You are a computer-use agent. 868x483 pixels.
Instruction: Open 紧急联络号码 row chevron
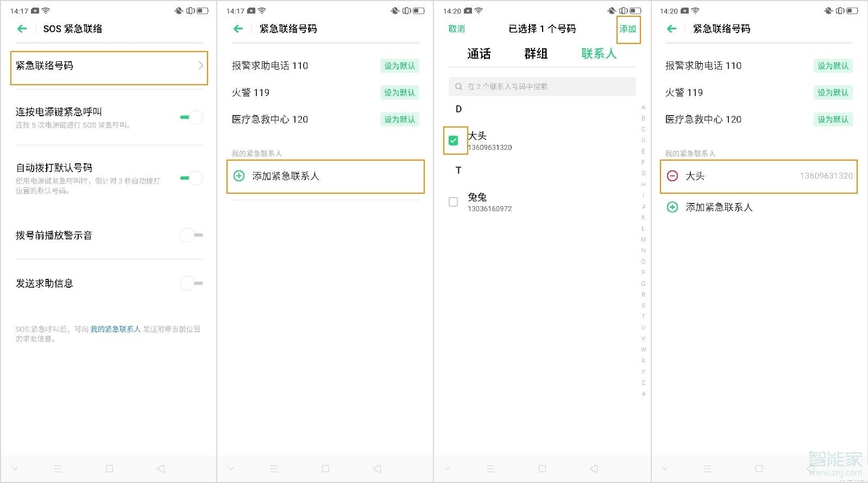pyautogui.click(x=201, y=66)
